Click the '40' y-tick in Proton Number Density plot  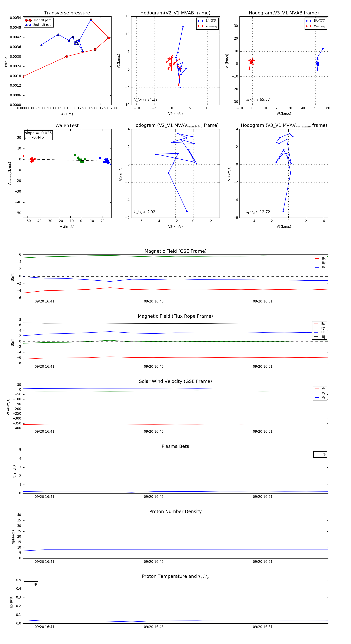click(19, 515)
